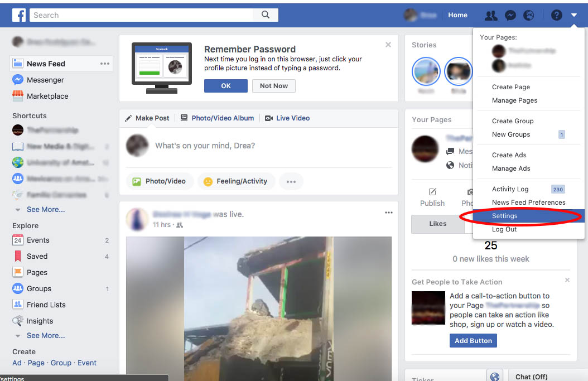This screenshot has width=588, height=381.
Task: Click the Groups icon in Explore
Action: (18, 288)
